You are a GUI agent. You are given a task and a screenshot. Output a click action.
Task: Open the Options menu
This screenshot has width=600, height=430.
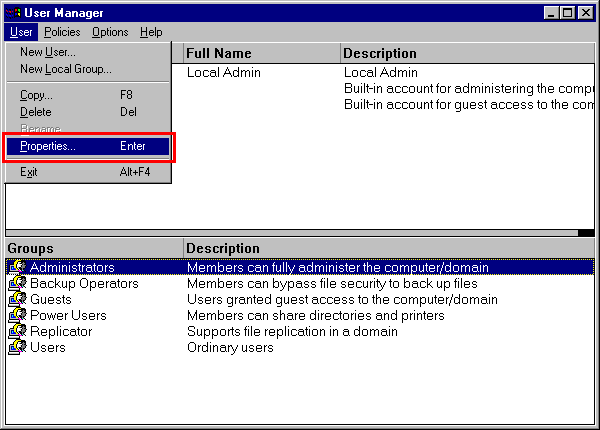coord(110,32)
